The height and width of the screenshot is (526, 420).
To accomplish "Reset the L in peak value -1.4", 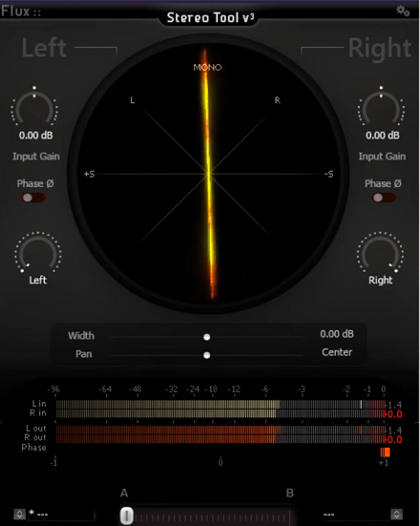I will coord(394,405).
